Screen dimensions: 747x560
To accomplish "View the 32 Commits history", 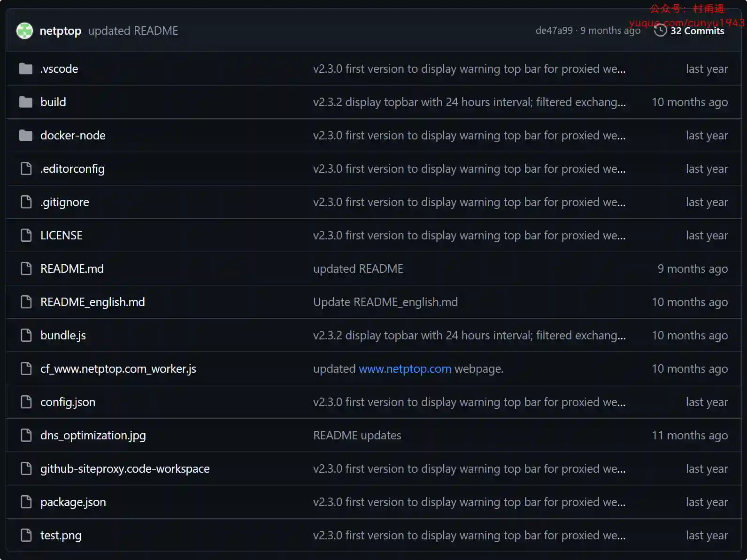I will pos(697,31).
